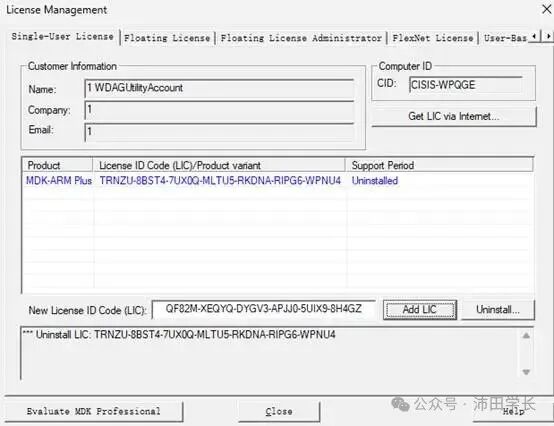This screenshot has width=554, height=426.
Task: Click the Evaluate MDK Professional button
Action: (94, 412)
